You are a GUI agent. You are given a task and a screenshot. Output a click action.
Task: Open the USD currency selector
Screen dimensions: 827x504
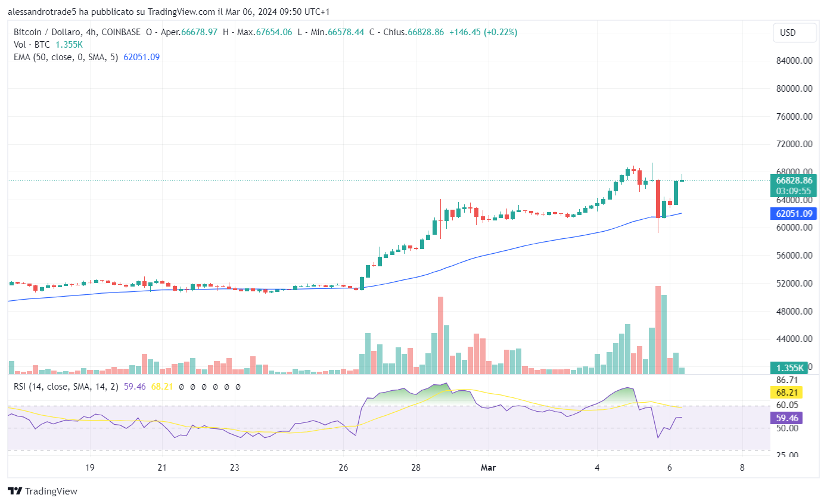click(795, 33)
